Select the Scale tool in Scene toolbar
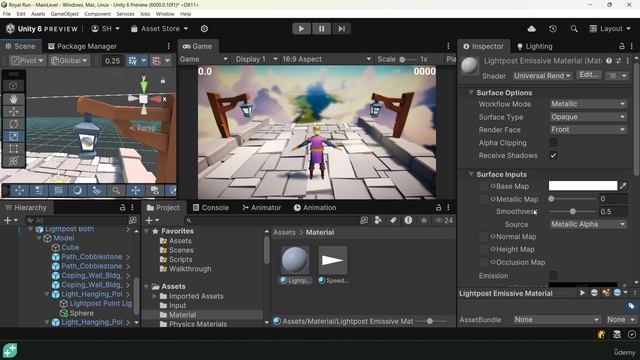This screenshot has height=360, width=640. coord(13,136)
